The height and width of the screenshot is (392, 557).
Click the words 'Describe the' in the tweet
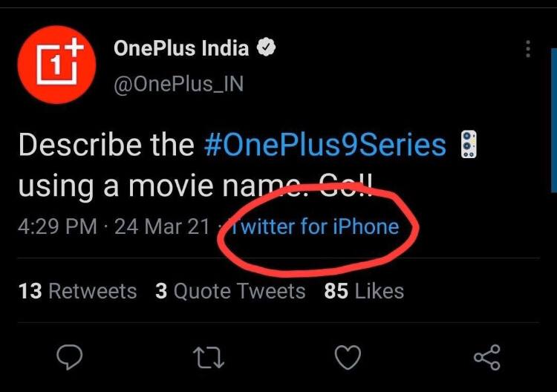107,145
